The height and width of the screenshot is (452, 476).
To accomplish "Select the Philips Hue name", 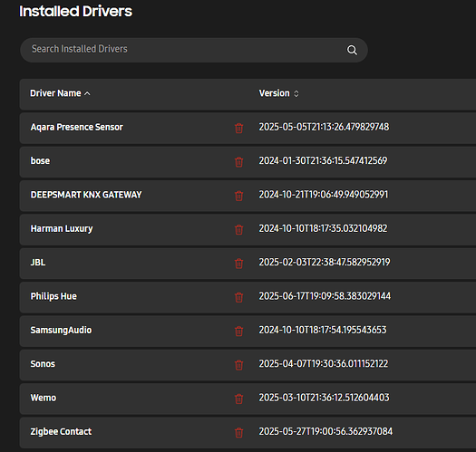I will coord(53,296).
